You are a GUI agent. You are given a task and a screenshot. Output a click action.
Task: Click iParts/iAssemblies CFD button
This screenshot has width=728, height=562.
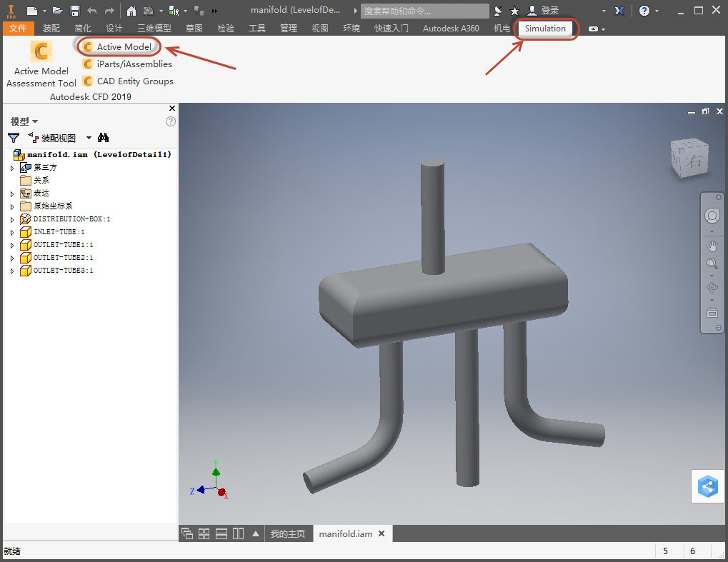click(127, 64)
